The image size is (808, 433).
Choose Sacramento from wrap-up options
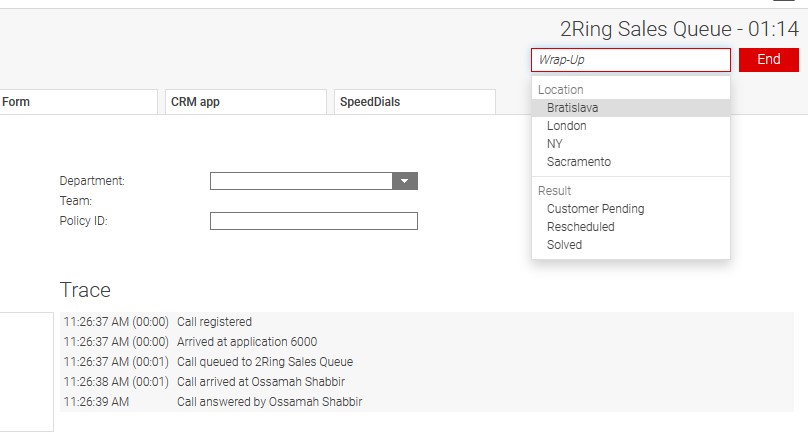[x=579, y=162]
